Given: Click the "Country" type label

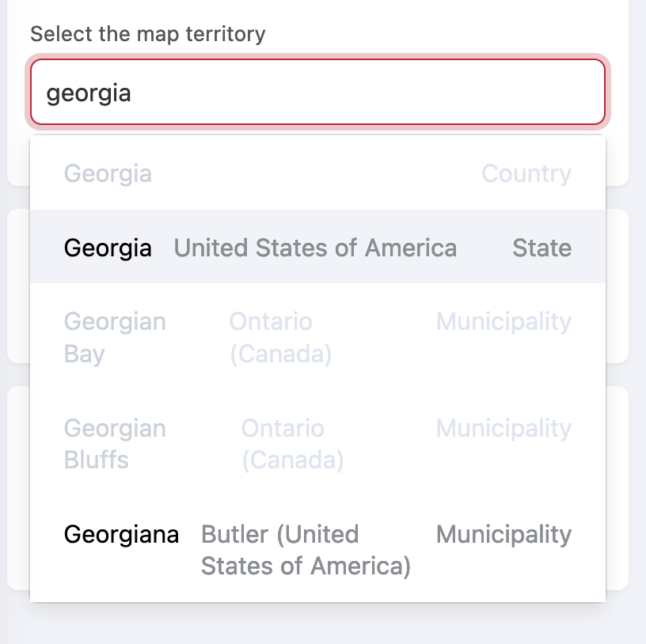Looking at the screenshot, I should (526, 173).
